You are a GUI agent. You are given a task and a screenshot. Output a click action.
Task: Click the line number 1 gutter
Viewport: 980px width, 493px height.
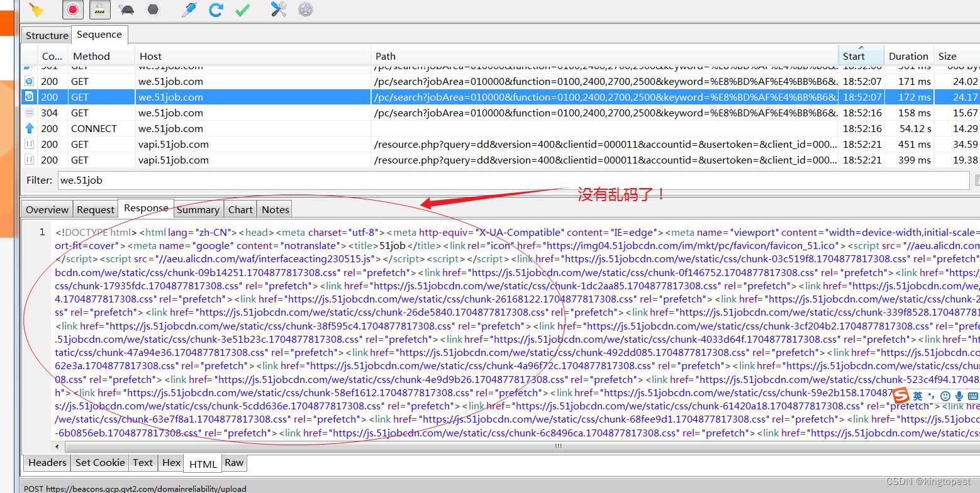[x=42, y=232]
